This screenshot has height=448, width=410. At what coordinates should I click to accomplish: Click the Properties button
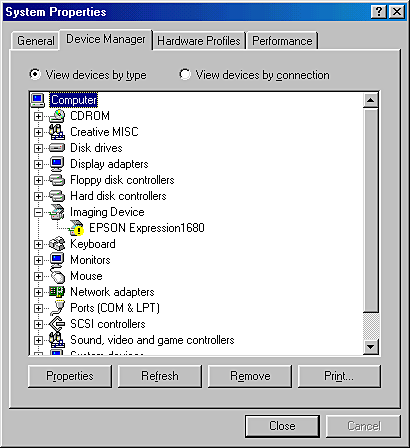[70, 376]
